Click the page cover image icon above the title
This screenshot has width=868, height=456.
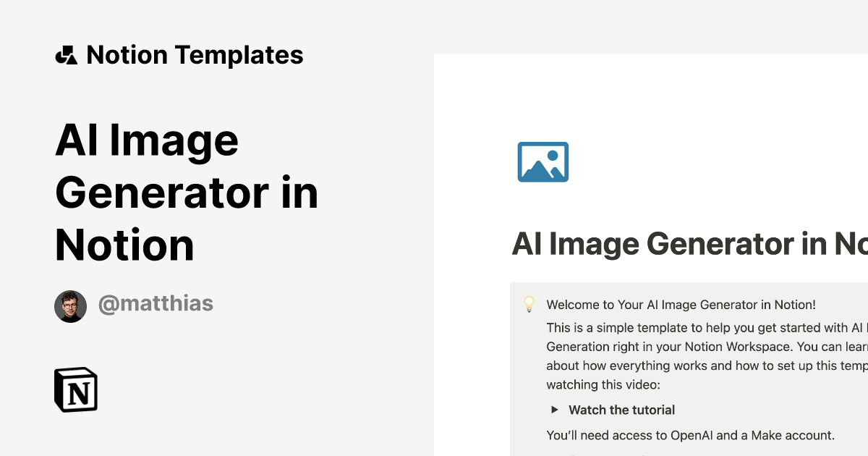(543, 161)
